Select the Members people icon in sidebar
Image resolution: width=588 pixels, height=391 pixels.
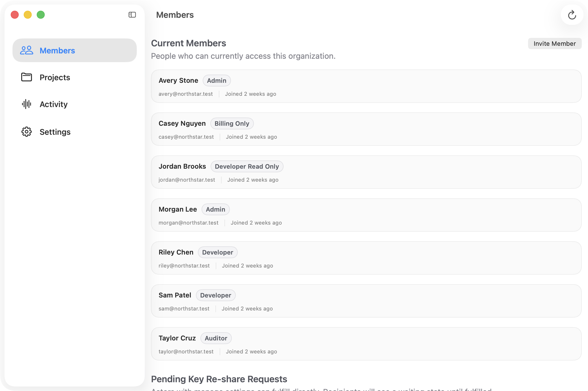pyautogui.click(x=27, y=50)
